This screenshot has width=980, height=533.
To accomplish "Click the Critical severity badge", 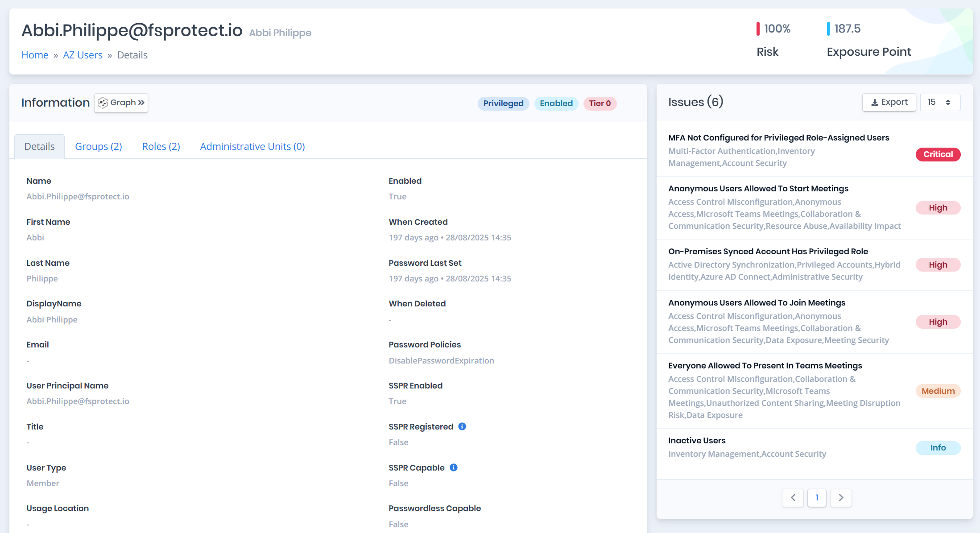I will 938,154.
